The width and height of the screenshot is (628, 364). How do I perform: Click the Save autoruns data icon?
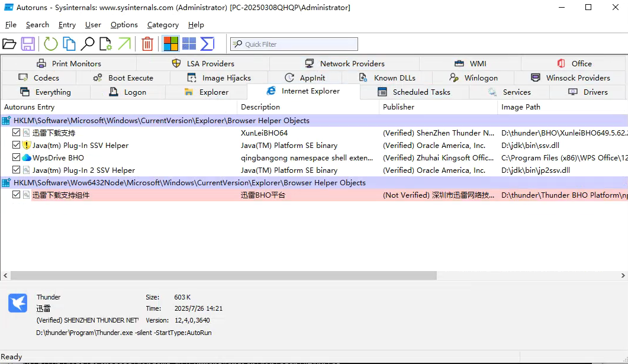(27, 43)
